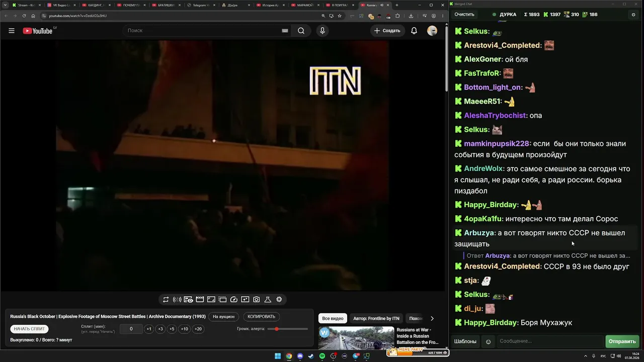Open Steam from the taskbar
Image resolution: width=644 pixels, height=362 pixels.
point(311,356)
